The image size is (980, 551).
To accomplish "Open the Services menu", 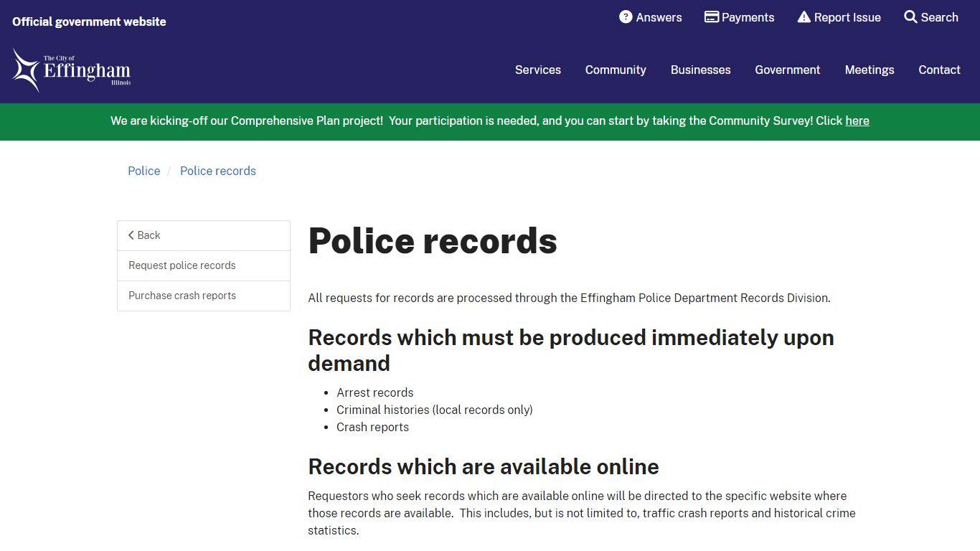I will click(538, 70).
